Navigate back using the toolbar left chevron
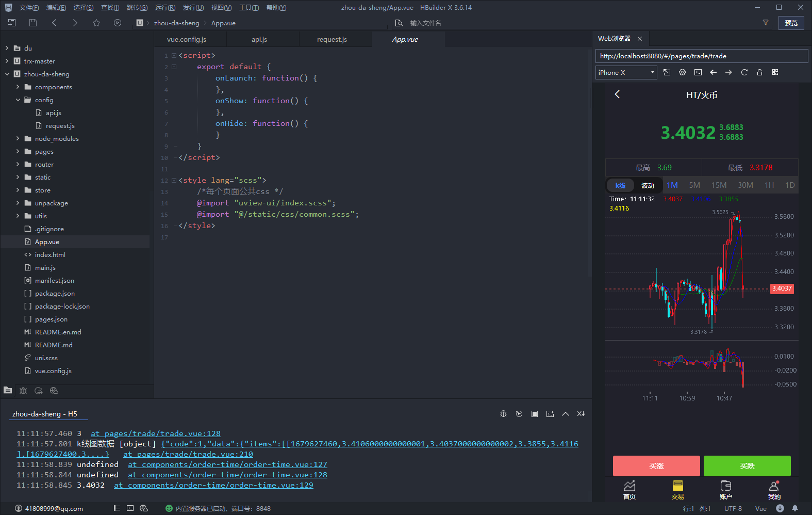Viewport: 812px width, 515px height. (54, 23)
